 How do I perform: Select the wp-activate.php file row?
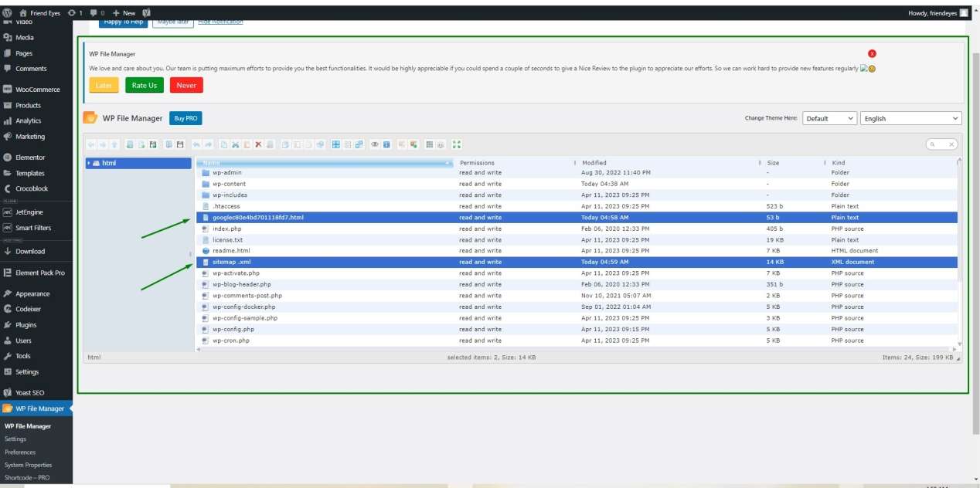pos(577,273)
